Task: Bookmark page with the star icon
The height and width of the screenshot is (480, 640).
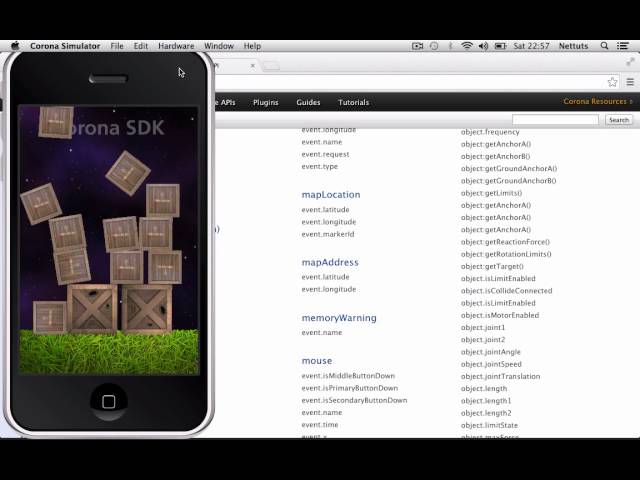Action: tap(612, 82)
